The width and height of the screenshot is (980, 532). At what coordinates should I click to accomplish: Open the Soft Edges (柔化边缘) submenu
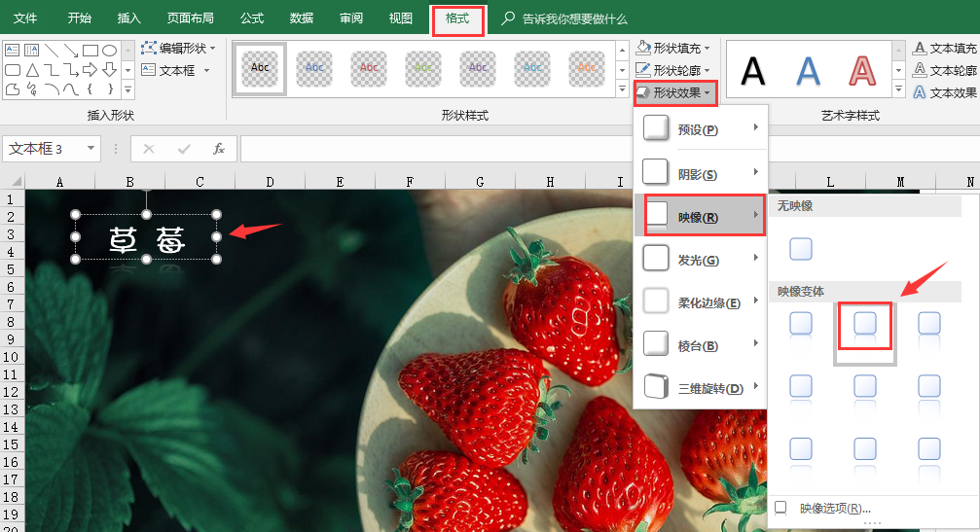coord(701,302)
